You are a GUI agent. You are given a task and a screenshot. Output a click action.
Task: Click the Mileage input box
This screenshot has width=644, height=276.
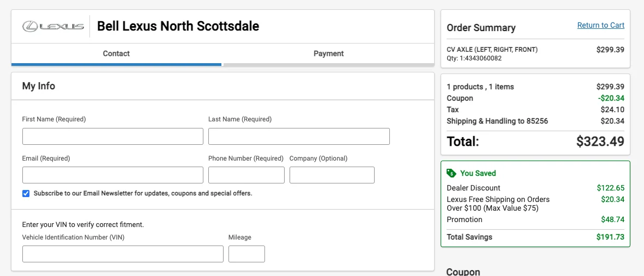pyautogui.click(x=247, y=254)
